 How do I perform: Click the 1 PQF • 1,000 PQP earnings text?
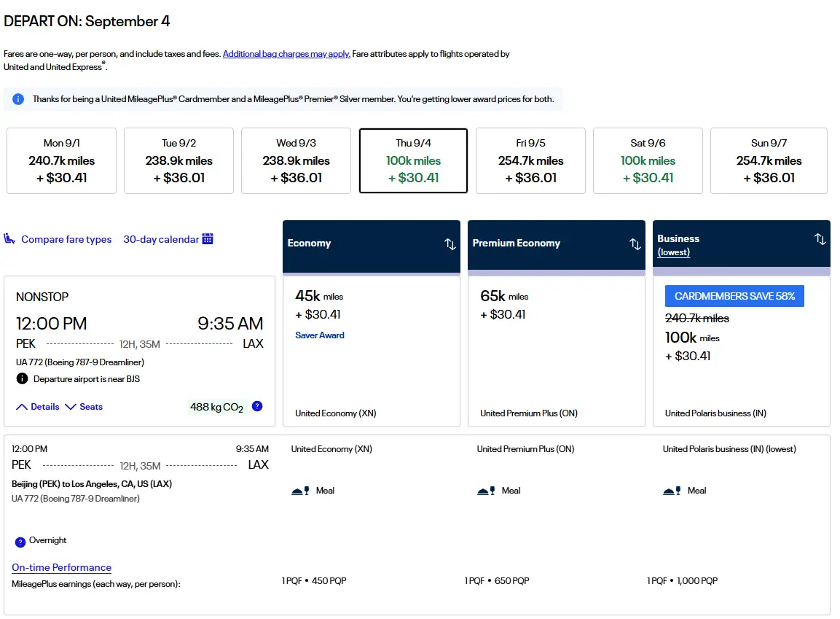tap(682, 581)
